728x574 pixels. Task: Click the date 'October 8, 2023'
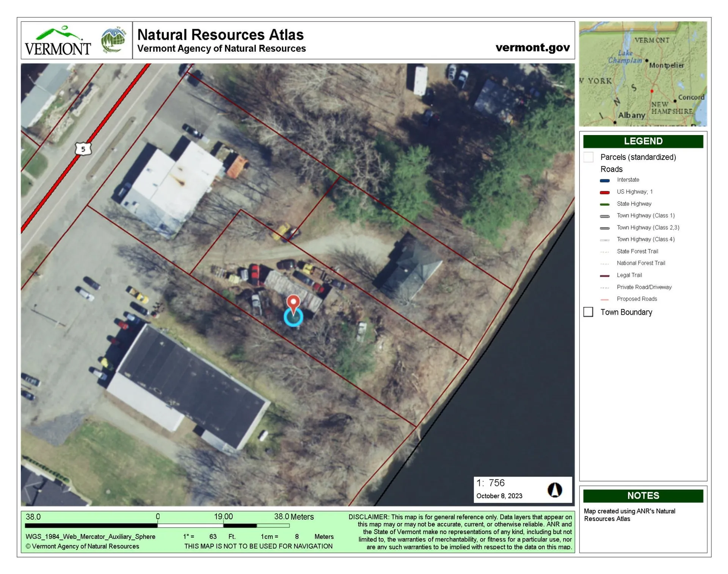point(499,496)
